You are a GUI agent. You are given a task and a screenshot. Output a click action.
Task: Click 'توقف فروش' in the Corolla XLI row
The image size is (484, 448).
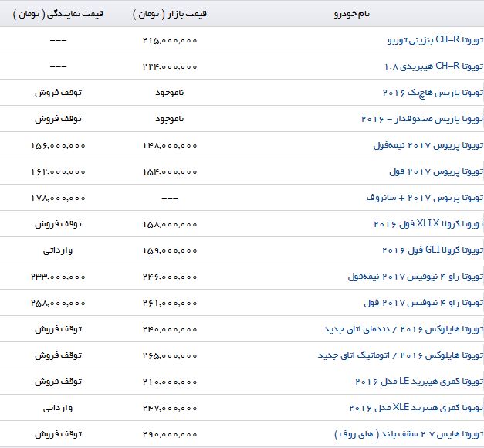pos(58,224)
